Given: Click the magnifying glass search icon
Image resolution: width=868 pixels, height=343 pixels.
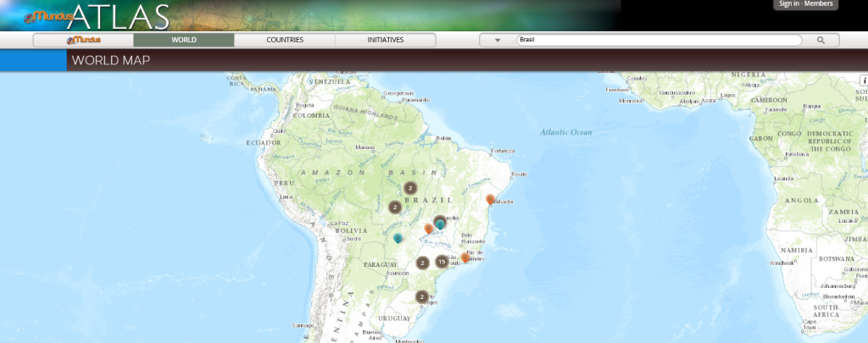Looking at the screenshot, I should 821,40.
